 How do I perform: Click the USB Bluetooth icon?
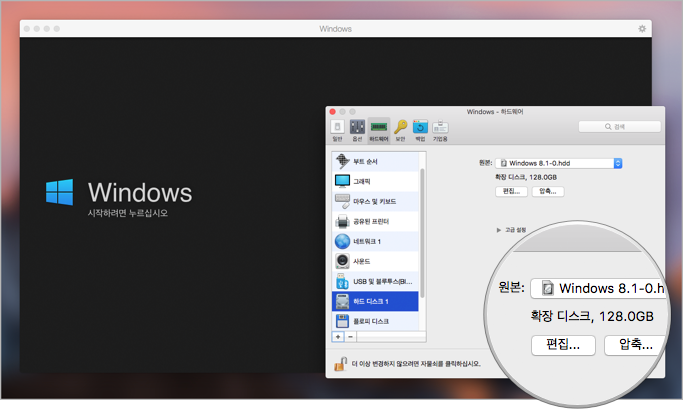[x=342, y=281]
